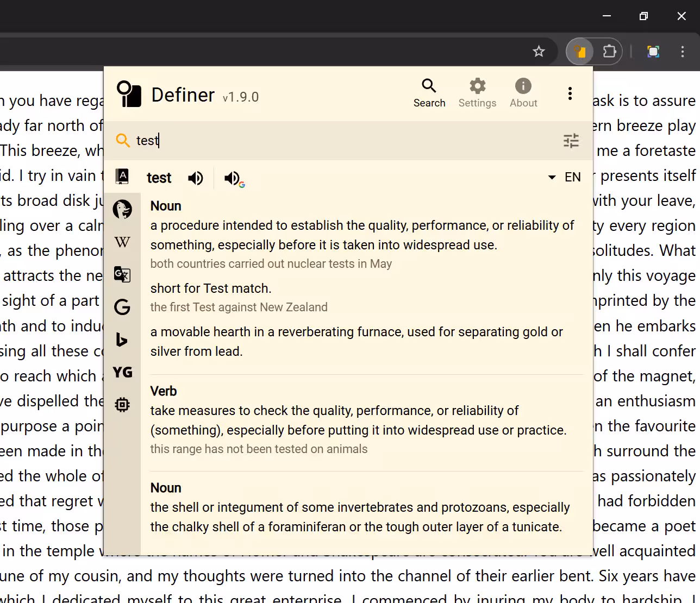Click the movable hearth furnace definition
700x603 pixels.
(357, 342)
